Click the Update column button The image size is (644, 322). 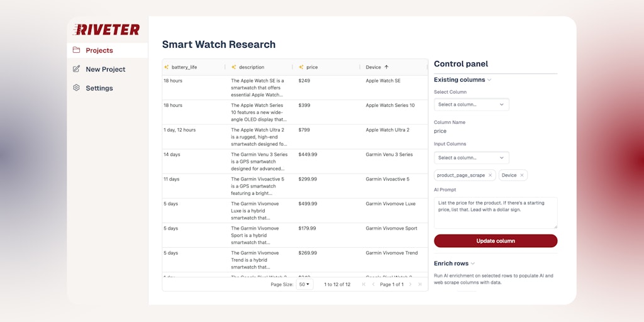click(x=496, y=241)
